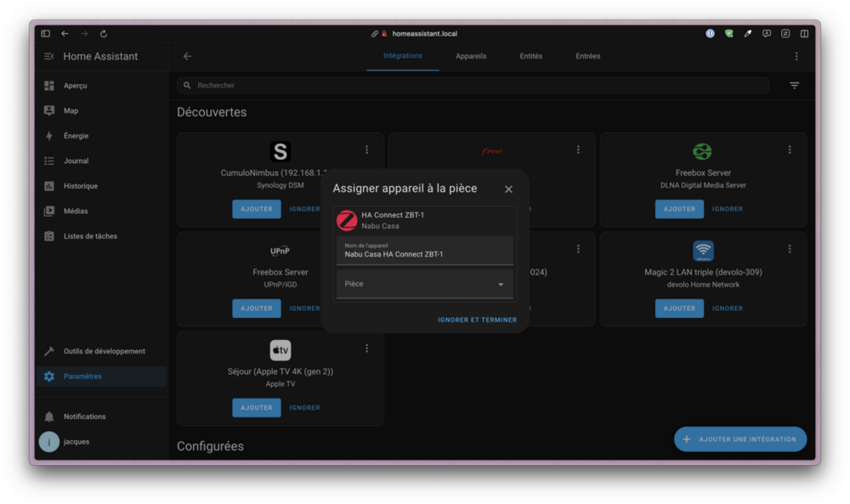The height and width of the screenshot is (504, 850).
Task: Ignore the Séjour Apple TV discovery
Action: 304,408
